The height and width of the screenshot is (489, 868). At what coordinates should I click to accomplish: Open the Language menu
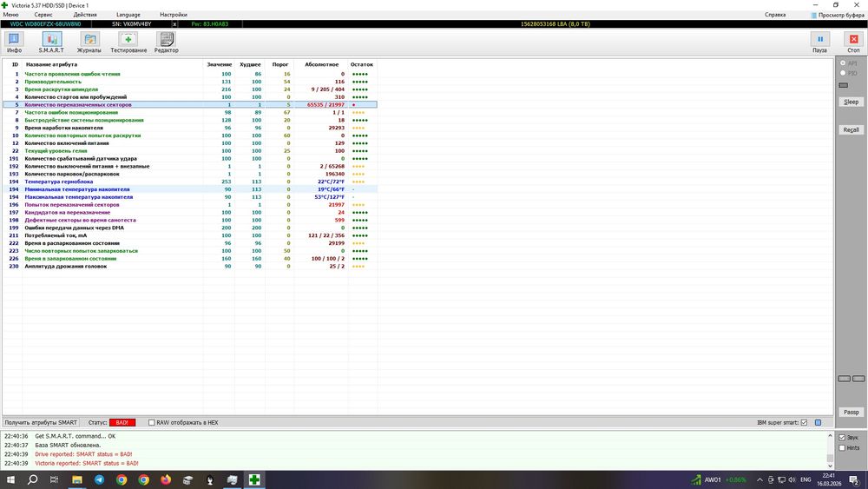tap(128, 15)
